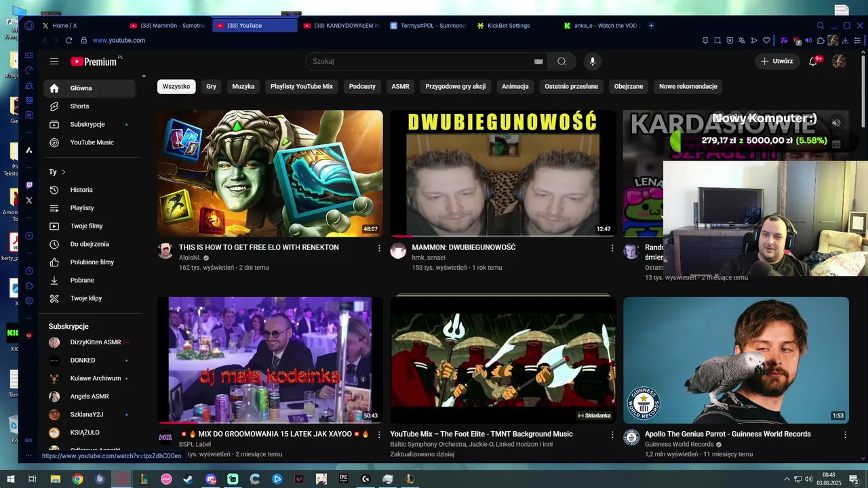
Task: Open the Kulawe Archiwum subscription
Action: click(x=90, y=378)
